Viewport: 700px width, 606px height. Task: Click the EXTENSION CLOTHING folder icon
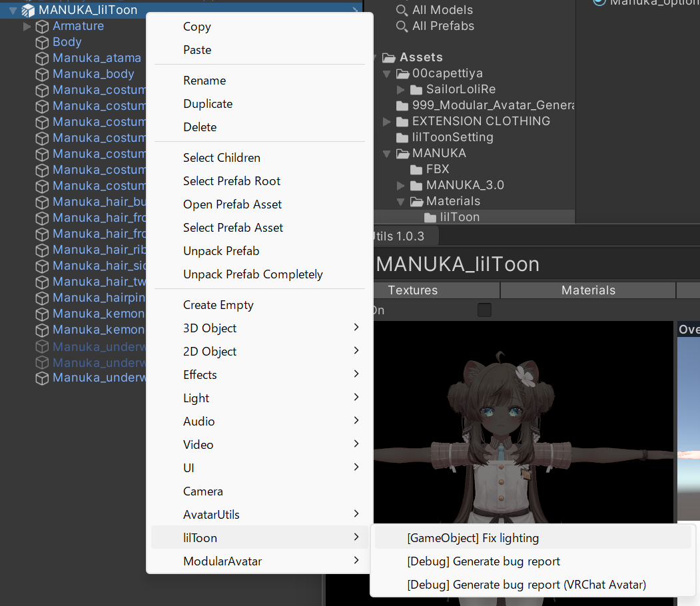[x=402, y=121]
